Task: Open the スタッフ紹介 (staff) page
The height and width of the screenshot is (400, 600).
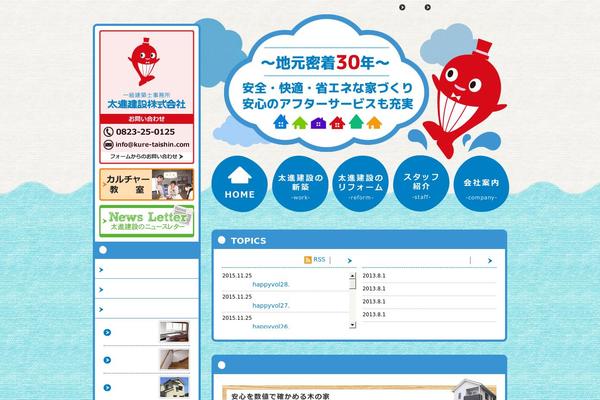Action: click(421, 183)
